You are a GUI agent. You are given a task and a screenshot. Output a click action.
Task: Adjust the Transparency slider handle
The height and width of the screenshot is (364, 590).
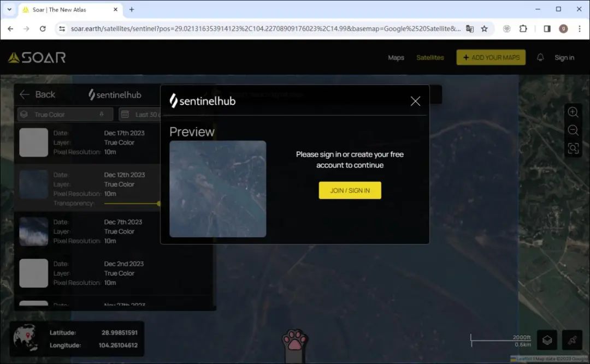click(159, 204)
